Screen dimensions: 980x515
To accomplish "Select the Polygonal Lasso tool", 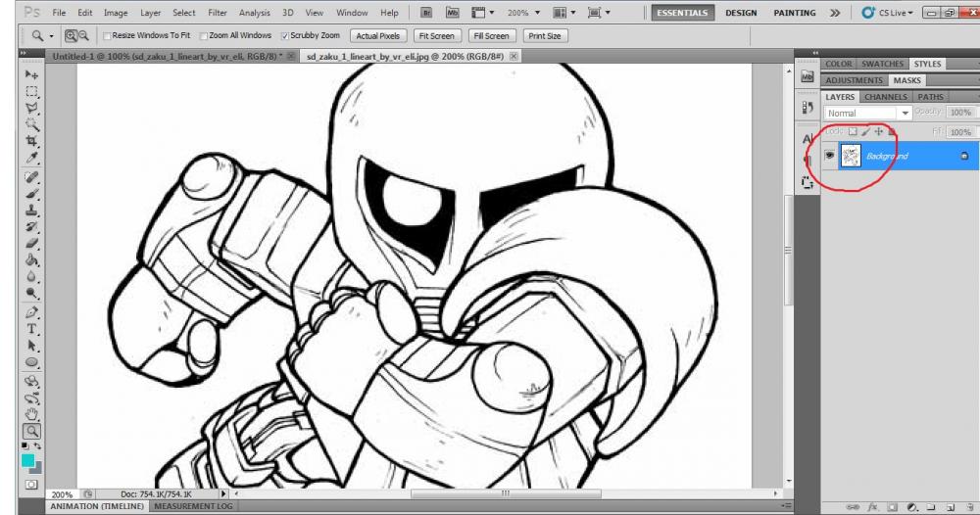I will pos(31,109).
